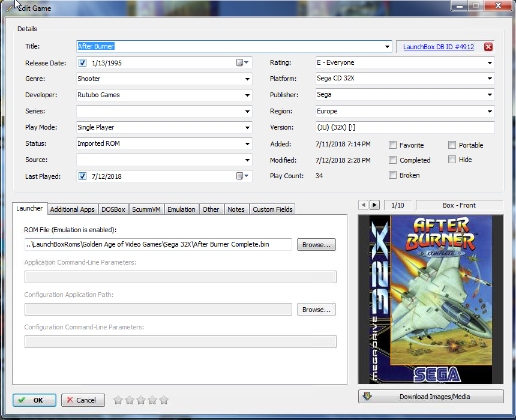The width and height of the screenshot is (516, 420).
Task: Open the ScummVM tab
Action: coord(146,209)
